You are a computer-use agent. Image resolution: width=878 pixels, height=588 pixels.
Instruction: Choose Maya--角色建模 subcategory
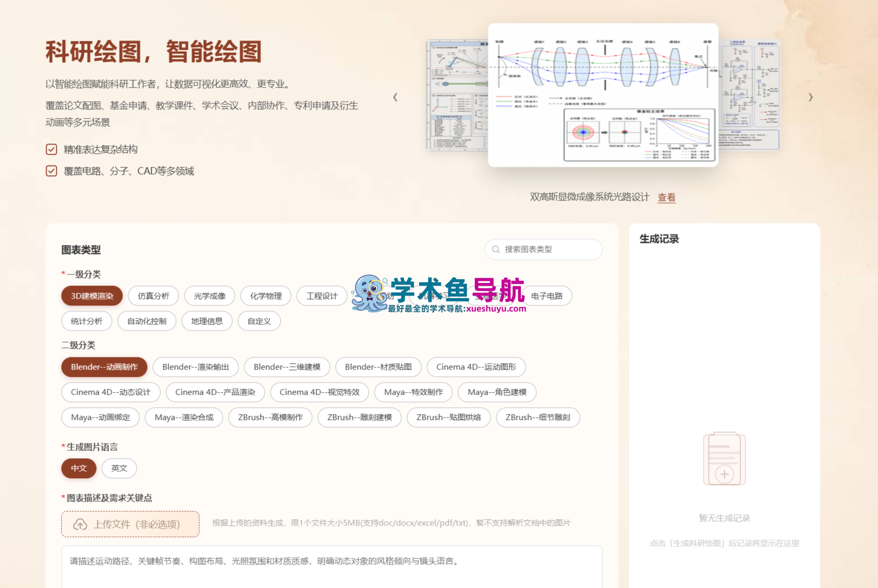tap(497, 392)
